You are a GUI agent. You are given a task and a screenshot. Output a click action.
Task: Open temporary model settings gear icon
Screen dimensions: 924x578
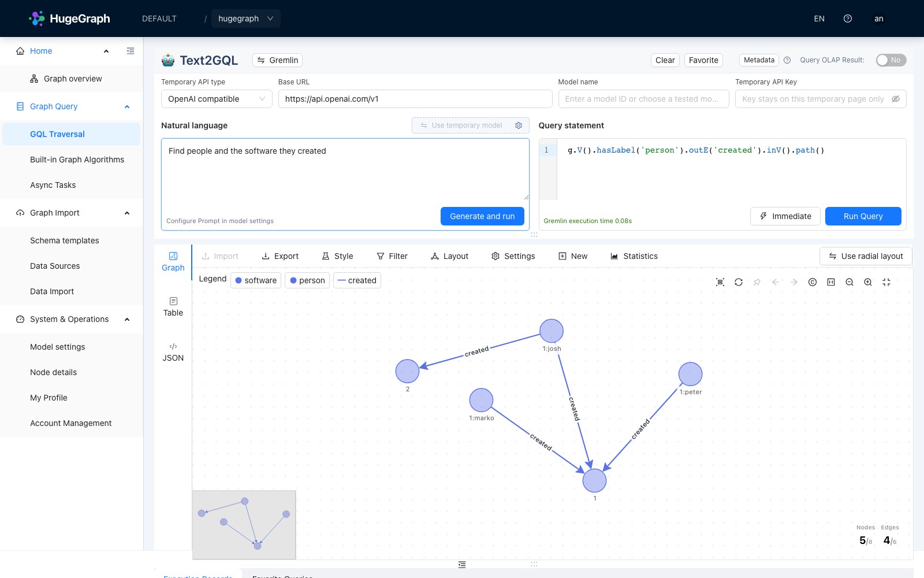519,125
